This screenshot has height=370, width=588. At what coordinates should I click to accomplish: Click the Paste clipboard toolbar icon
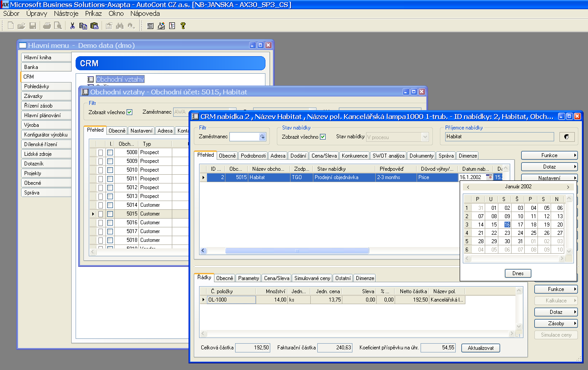tap(94, 26)
